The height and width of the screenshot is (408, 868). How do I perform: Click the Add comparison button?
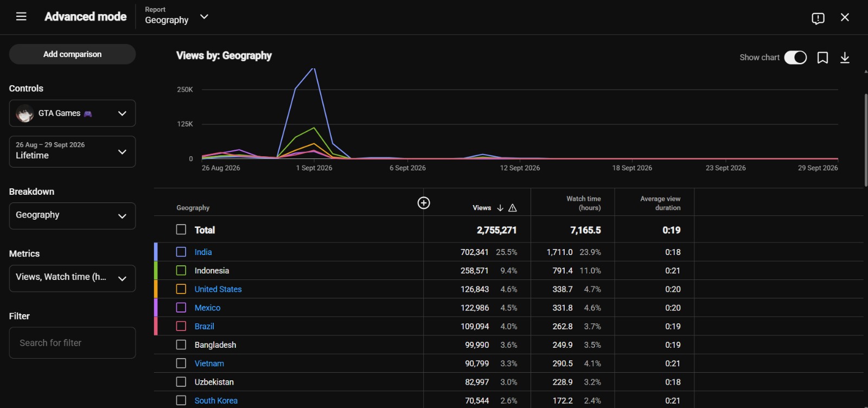(x=72, y=54)
